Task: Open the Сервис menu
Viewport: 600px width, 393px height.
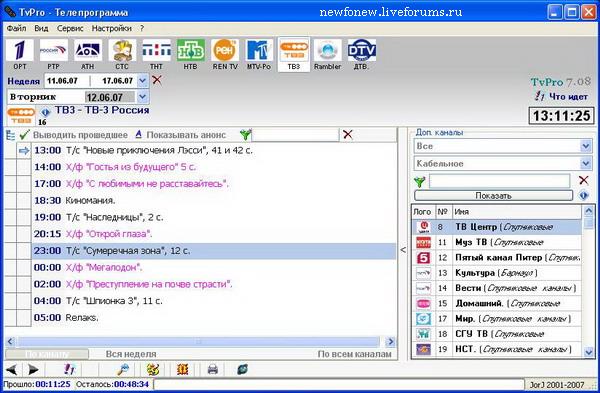Action: 70,28
